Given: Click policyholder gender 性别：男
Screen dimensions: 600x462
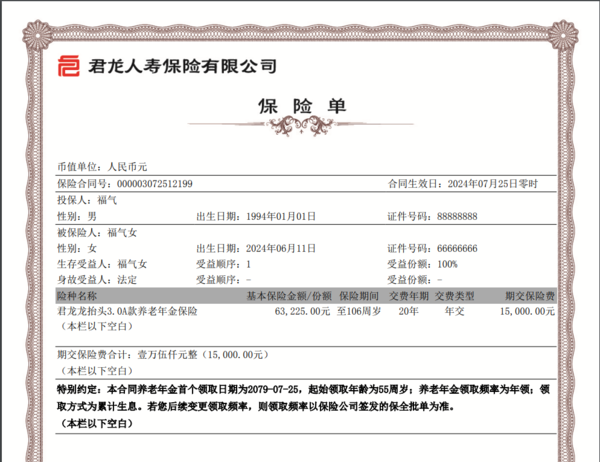Looking at the screenshot, I should pos(77,216).
